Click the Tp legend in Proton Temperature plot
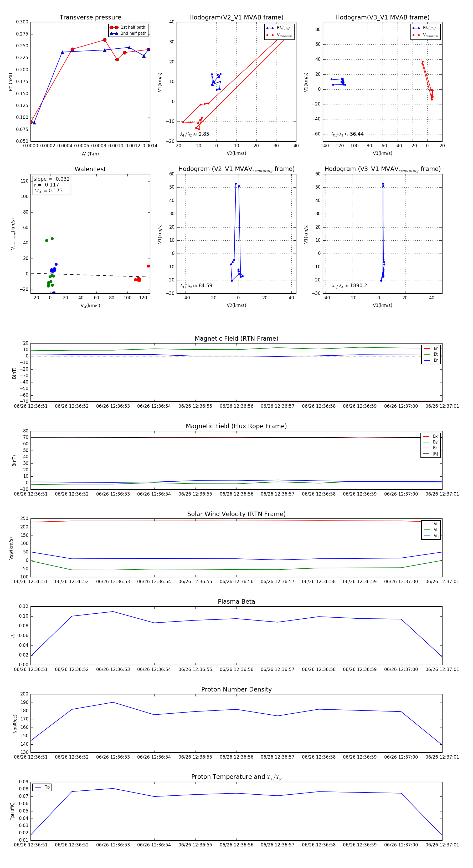The image size is (473, 868). point(42,788)
